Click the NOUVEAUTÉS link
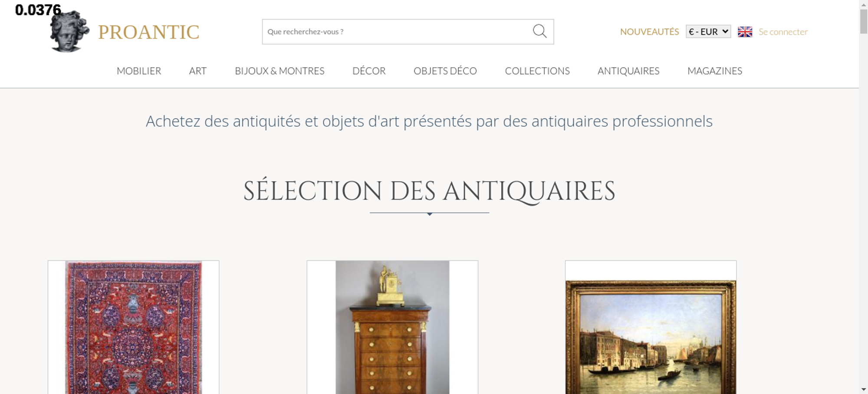The image size is (868, 394). 649,32
